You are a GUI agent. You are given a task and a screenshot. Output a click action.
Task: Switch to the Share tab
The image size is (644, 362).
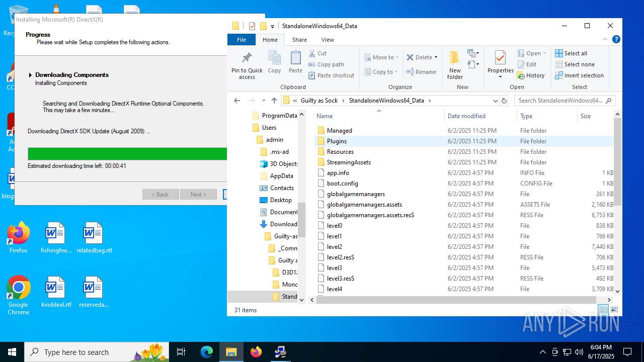[x=299, y=40]
